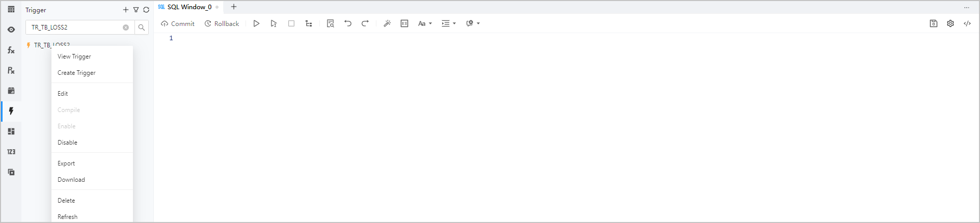
Task: Run the SQL statement with the play icon
Action: tap(256, 23)
